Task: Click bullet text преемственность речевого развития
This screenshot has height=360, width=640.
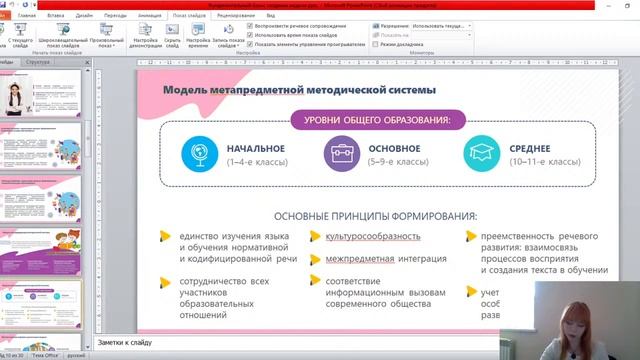Action: (x=544, y=253)
